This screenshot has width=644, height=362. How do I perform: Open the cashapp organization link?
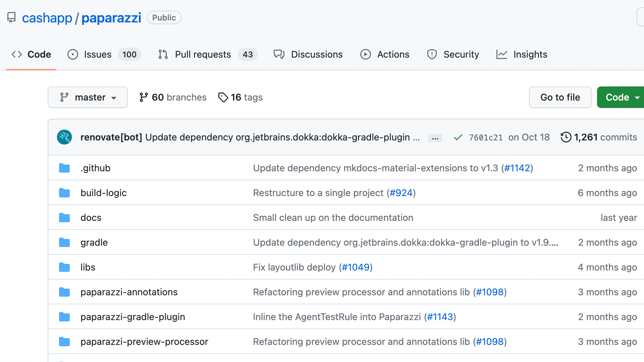click(x=47, y=18)
